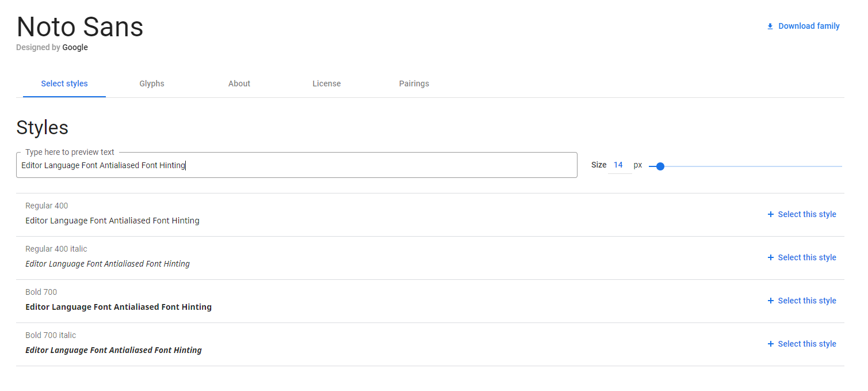Open the Google designer link
The height and width of the screenshot is (391, 868).
75,47
